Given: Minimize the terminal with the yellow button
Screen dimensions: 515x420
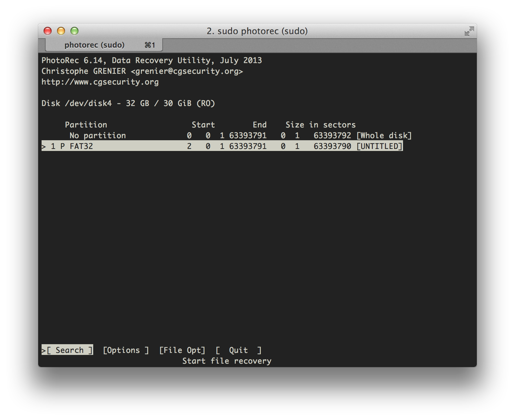Looking at the screenshot, I should tap(61, 31).
